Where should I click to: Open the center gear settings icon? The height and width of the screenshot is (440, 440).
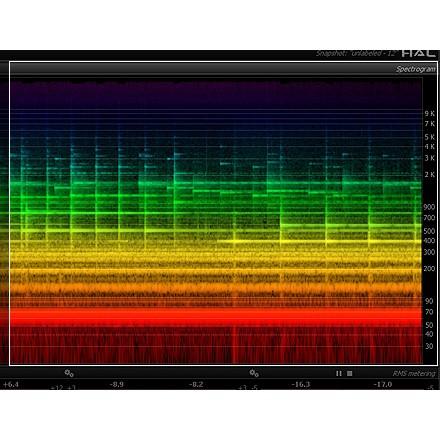pos(254,373)
